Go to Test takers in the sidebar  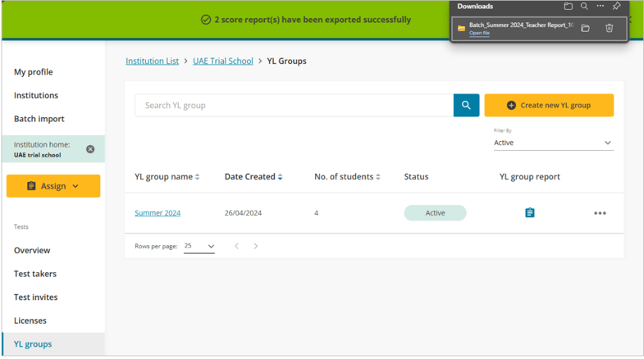pyautogui.click(x=35, y=274)
